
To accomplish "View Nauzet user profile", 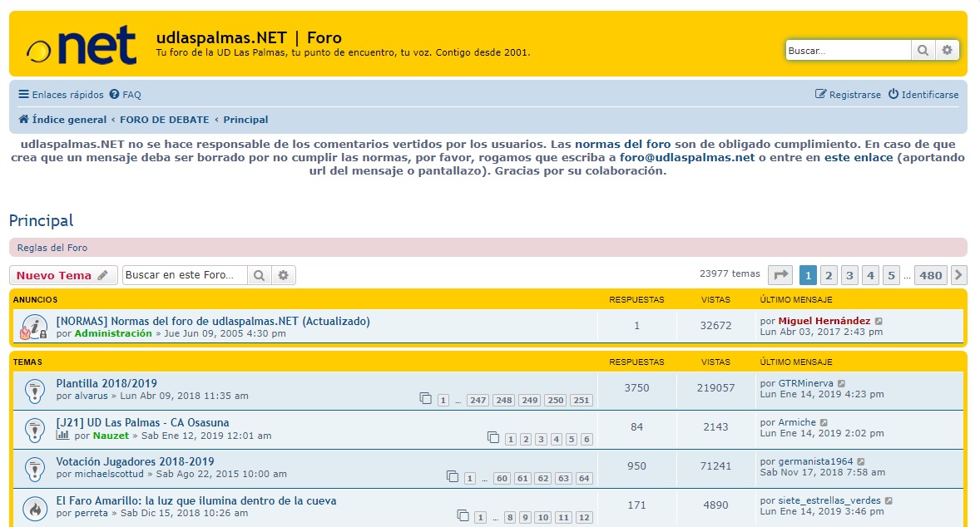I will click(111, 436).
